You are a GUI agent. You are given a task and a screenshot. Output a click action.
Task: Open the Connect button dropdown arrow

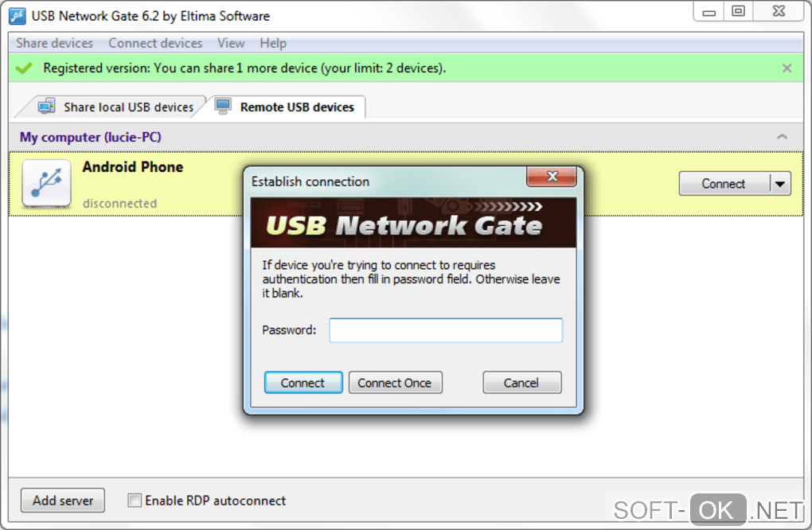pyautogui.click(x=780, y=184)
